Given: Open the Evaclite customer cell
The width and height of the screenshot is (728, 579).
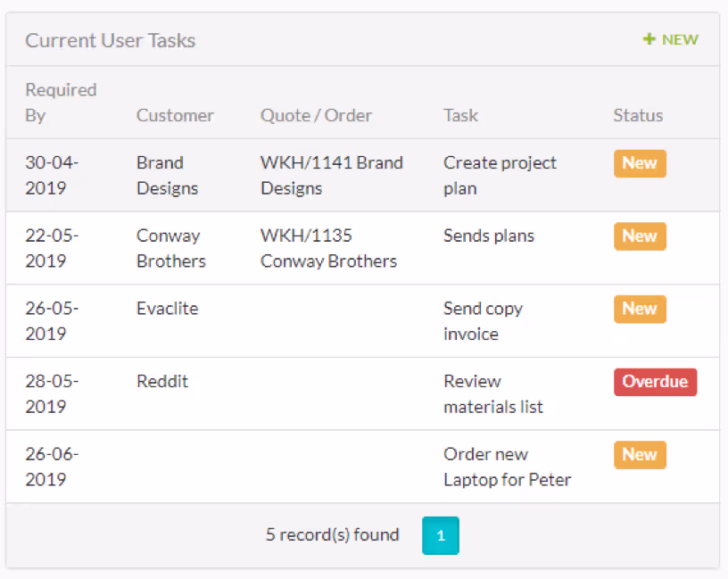Looking at the screenshot, I should [x=167, y=309].
